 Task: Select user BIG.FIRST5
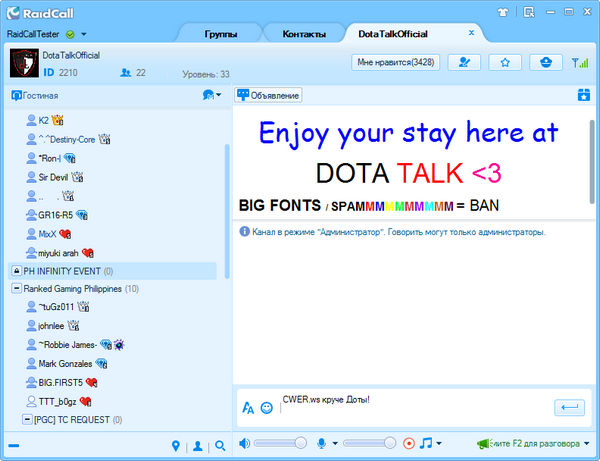click(x=60, y=383)
